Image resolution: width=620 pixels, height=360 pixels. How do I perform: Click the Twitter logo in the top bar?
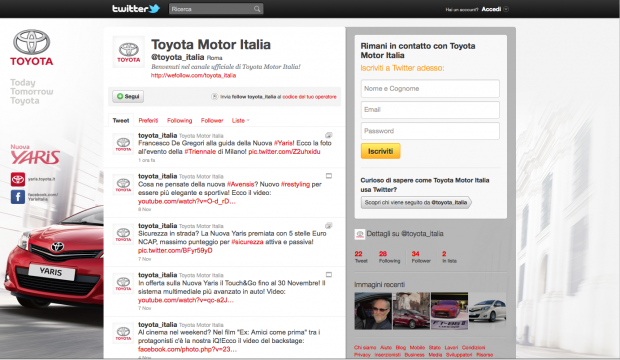[136, 8]
